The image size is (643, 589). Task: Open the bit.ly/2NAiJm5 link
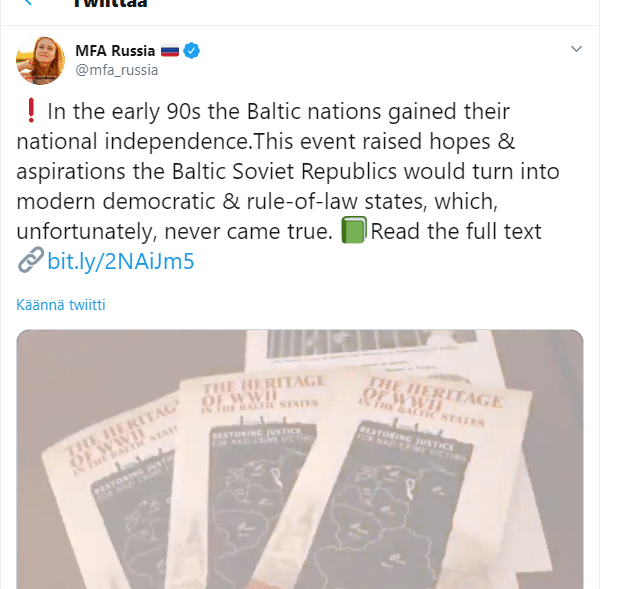(120, 263)
